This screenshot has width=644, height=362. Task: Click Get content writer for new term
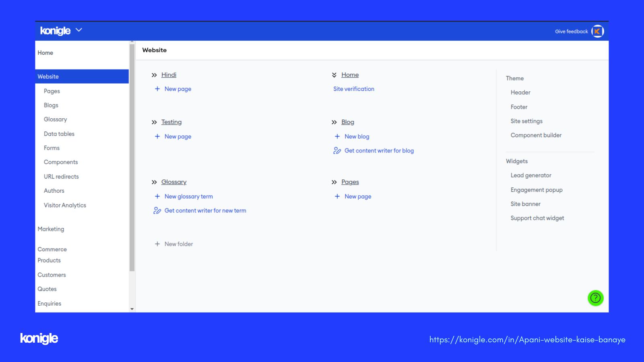(205, 210)
